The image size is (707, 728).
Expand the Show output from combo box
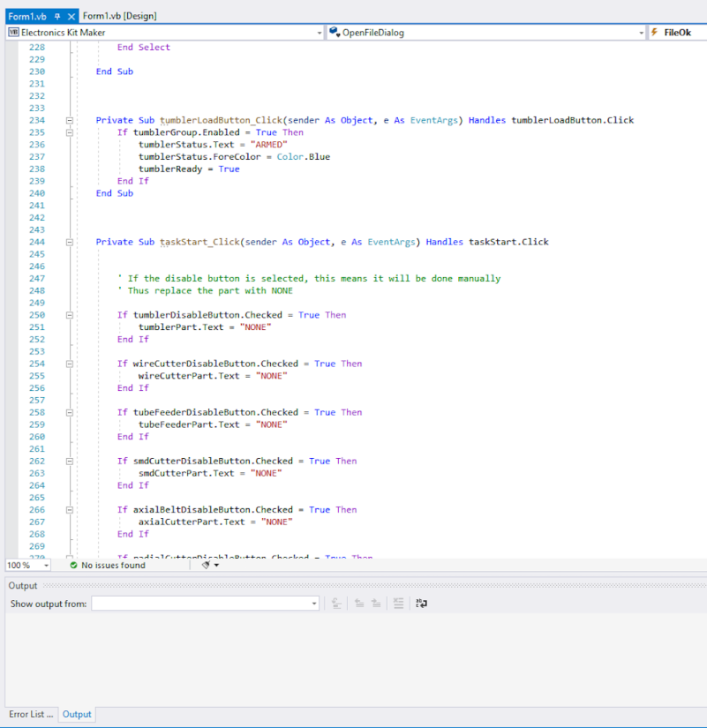(314, 604)
